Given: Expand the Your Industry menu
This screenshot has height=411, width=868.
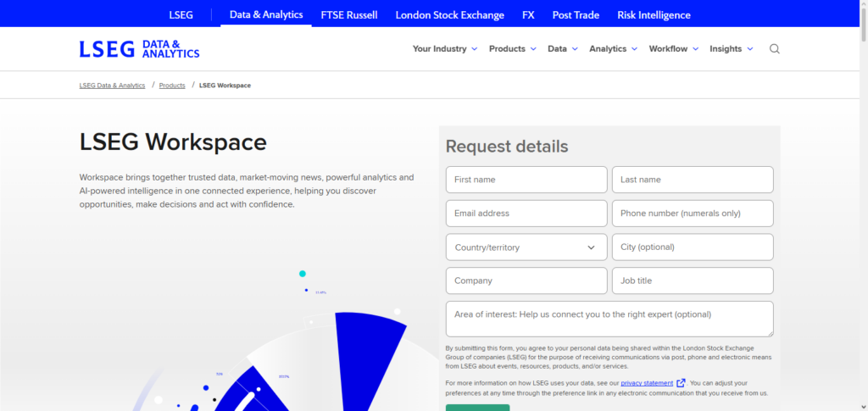Looking at the screenshot, I should pos(445,48).
